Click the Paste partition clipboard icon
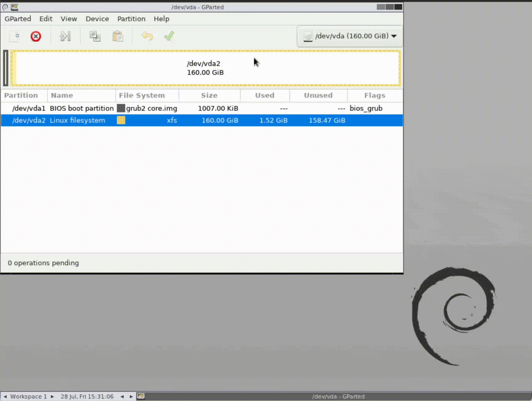This screenshot has width=532, height=401. click(117, 36)
